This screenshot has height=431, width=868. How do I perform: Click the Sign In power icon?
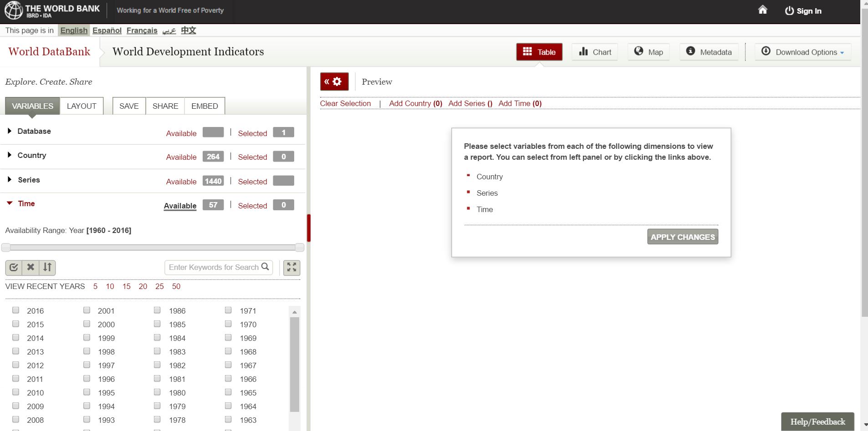coord(789,11)
